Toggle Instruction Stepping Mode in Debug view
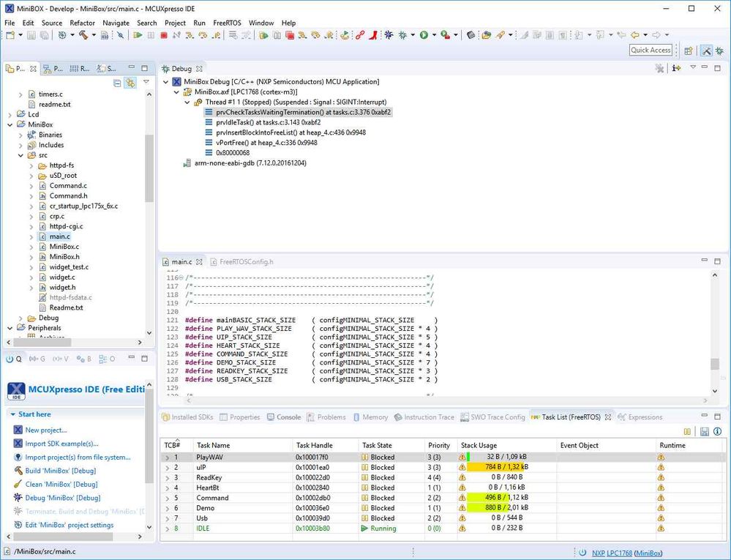731x560 pixels. click(x=676, y=69)
